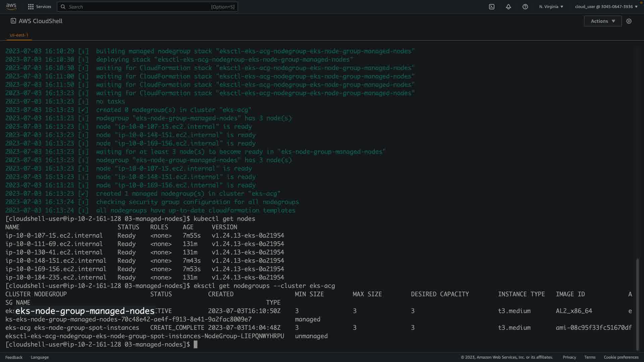This screenshot has height=362, width=644.
Task: Open Cookie preferences in footer
Action: [621, 357]
